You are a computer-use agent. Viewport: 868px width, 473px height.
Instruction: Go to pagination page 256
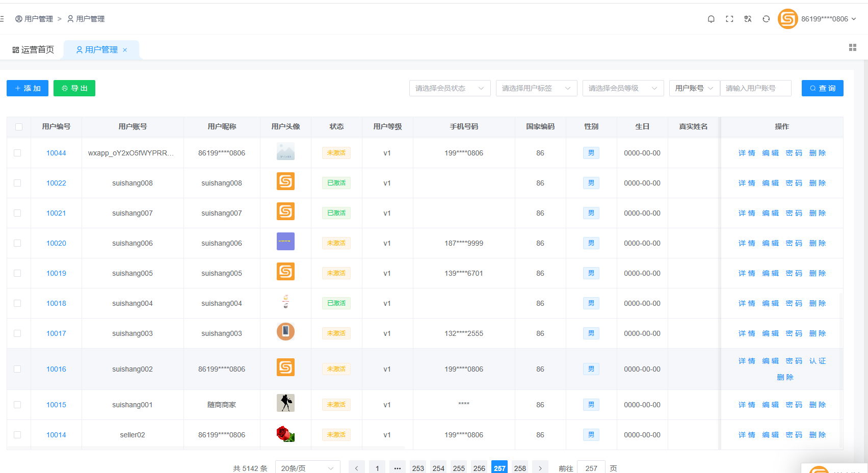pos(479,468)
